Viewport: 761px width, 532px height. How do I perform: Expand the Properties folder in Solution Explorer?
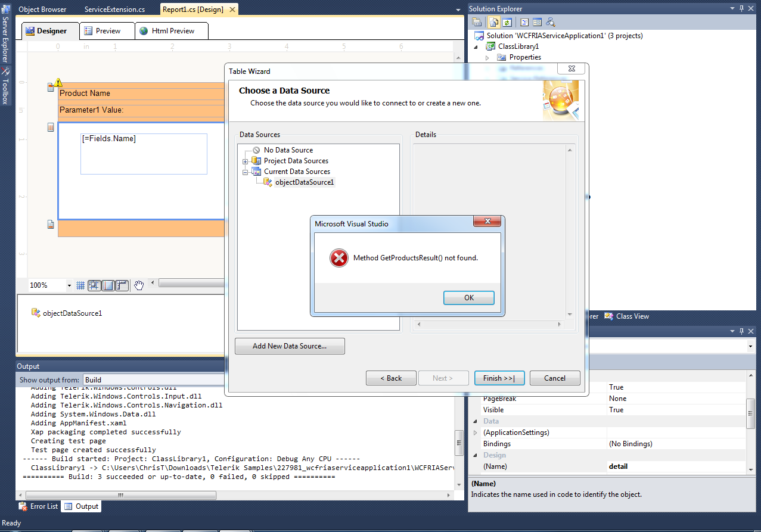point(487,57)
